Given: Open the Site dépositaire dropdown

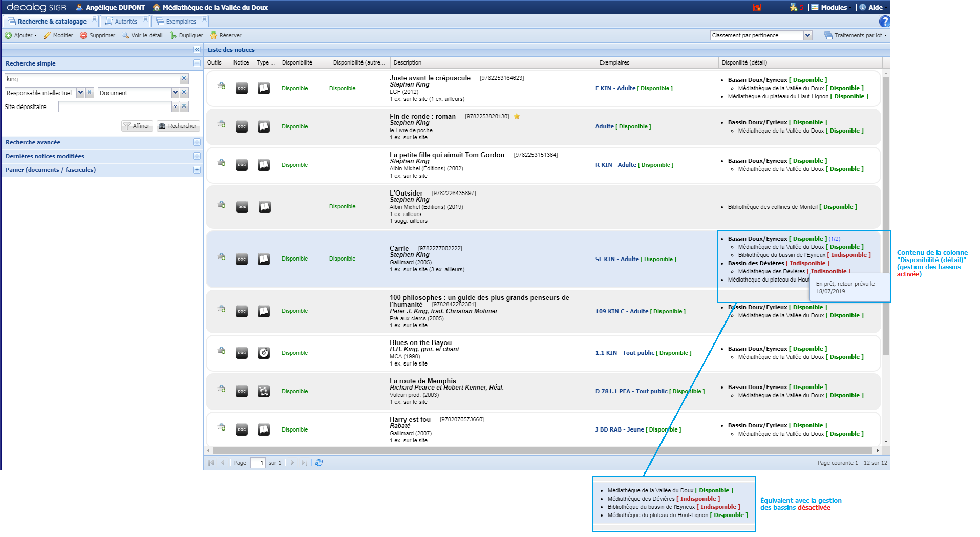Looking at the screenshot, I should point(175,106).
